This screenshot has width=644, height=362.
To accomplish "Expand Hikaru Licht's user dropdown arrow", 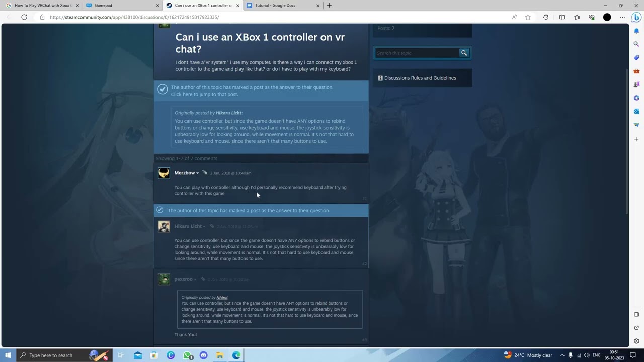I will pyautogui.click(x=204, y=227).
